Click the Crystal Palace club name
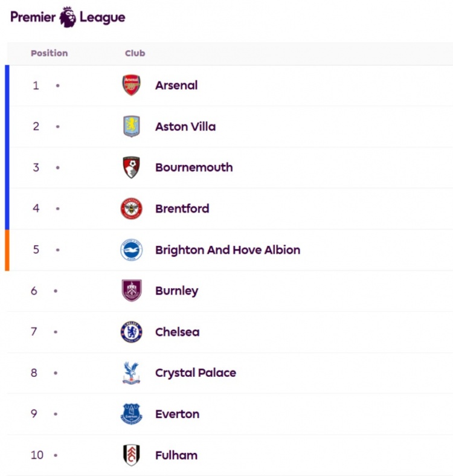Image resolution: width=453 pixels, height=476 pixels. coord(196,373)
